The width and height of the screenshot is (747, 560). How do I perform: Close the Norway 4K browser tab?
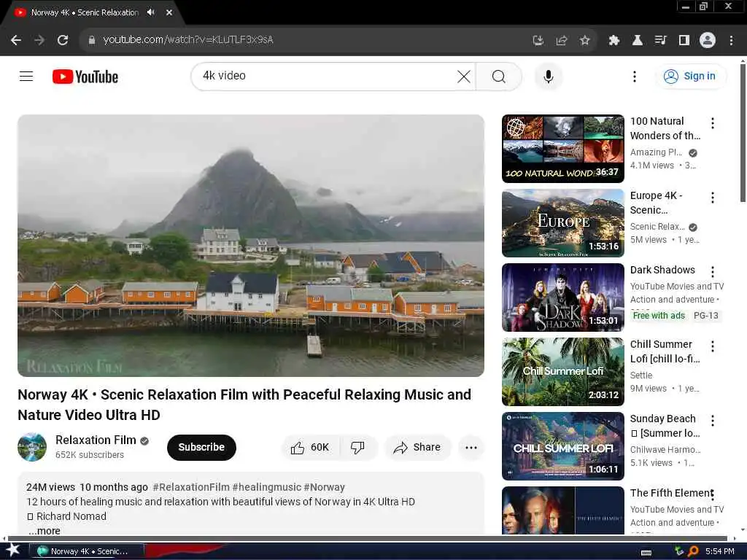pyautogui.click(x=169, y=12)
